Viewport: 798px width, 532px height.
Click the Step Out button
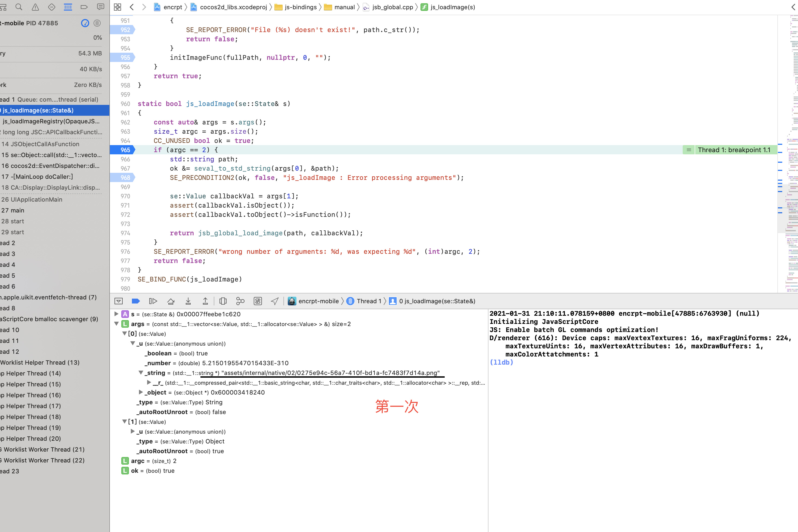[205, 301]
